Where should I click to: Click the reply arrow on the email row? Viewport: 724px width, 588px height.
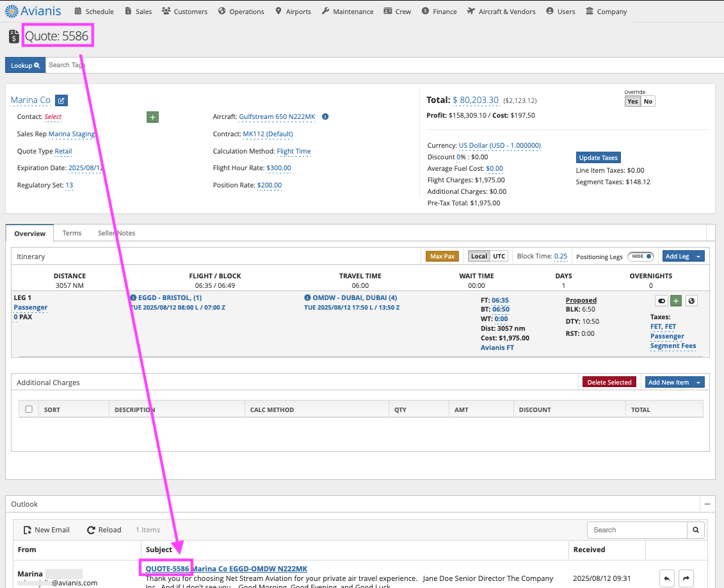point(667,578)
